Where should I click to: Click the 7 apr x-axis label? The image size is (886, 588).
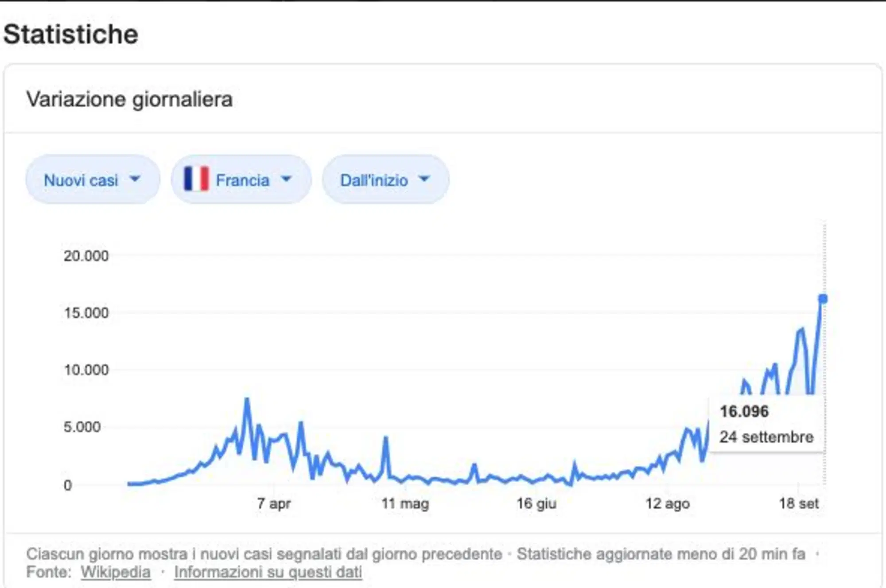coord(274,503)
